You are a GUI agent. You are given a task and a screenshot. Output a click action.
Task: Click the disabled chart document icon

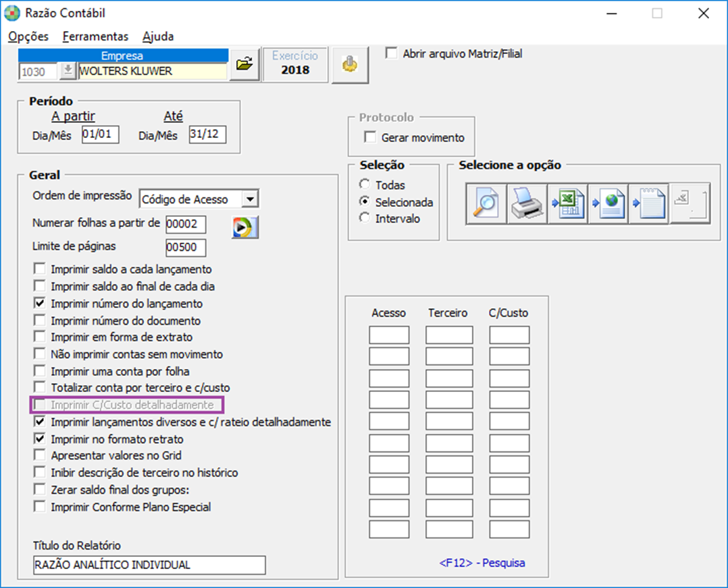[690, 203]
